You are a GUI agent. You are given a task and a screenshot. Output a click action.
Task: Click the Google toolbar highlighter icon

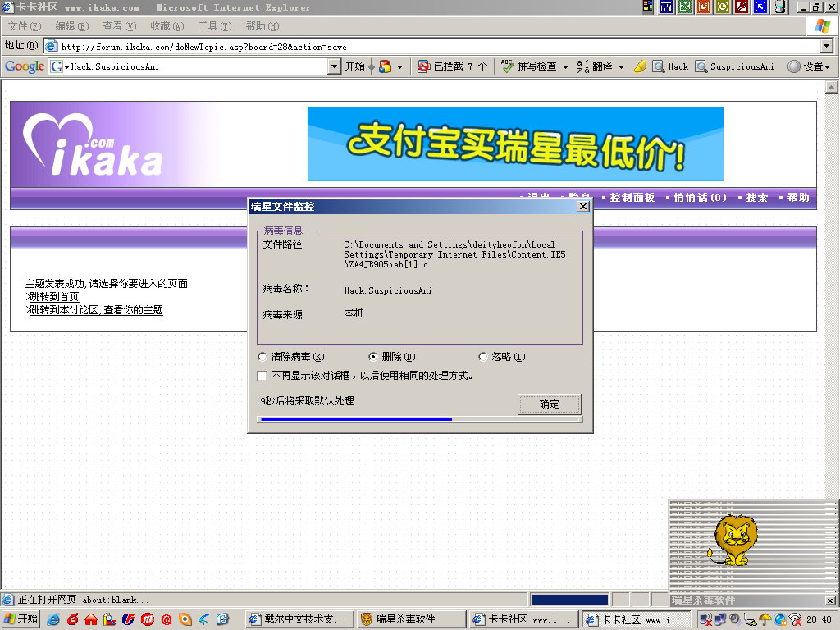click(x=639, y=66)
